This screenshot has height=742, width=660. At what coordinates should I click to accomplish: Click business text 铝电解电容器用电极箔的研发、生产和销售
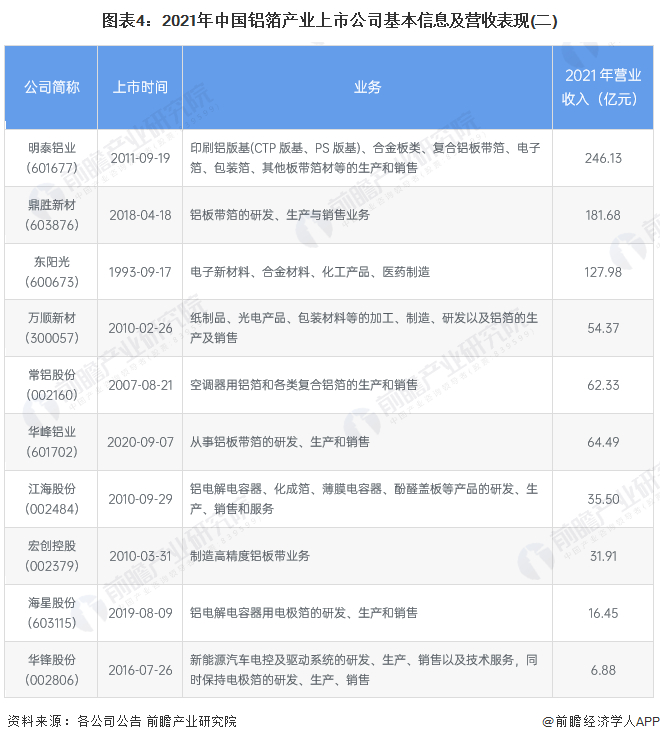(304, 613)
